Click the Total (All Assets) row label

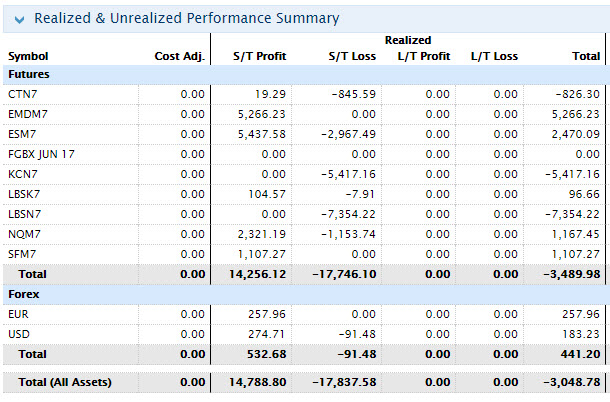point(67,382)
